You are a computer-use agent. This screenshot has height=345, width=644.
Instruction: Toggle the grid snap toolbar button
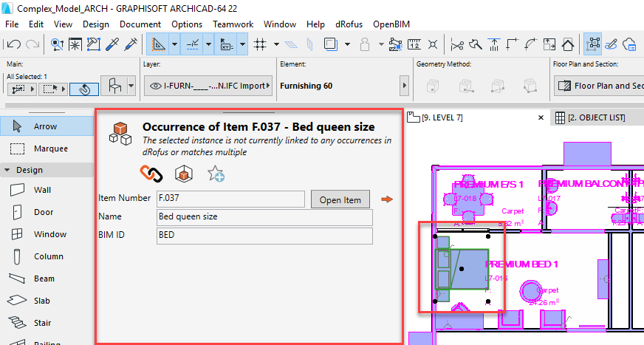260,44
